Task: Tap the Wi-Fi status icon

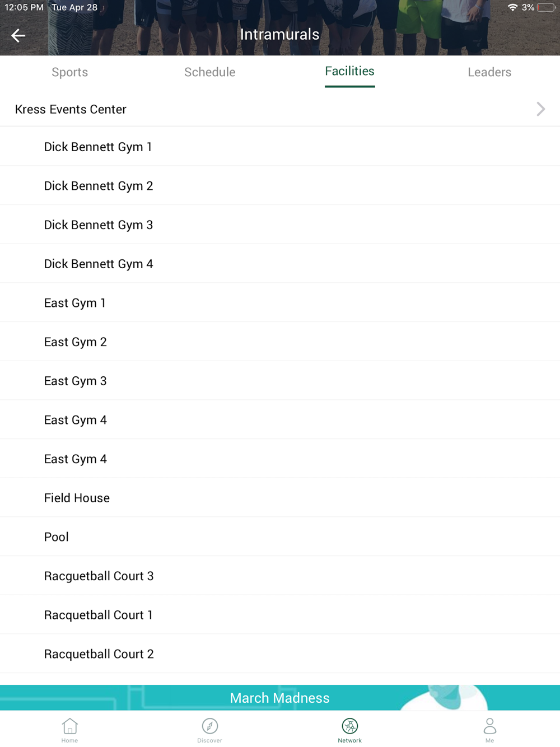Action: tap(512, 8)
